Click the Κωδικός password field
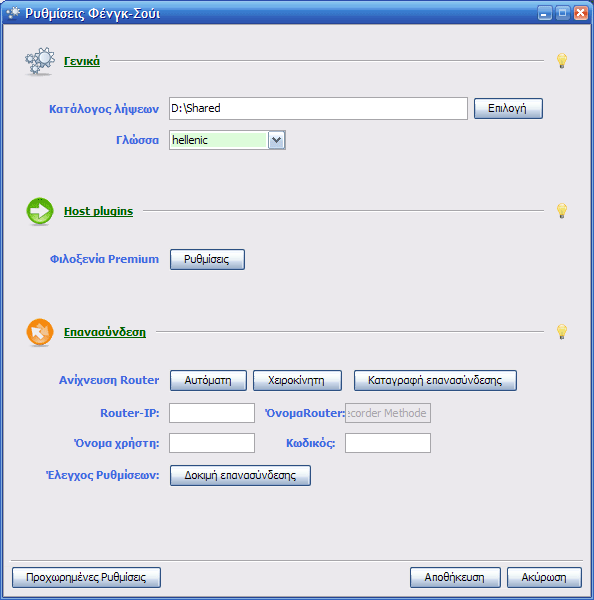 pyautogui.click(x=388, y=443)
